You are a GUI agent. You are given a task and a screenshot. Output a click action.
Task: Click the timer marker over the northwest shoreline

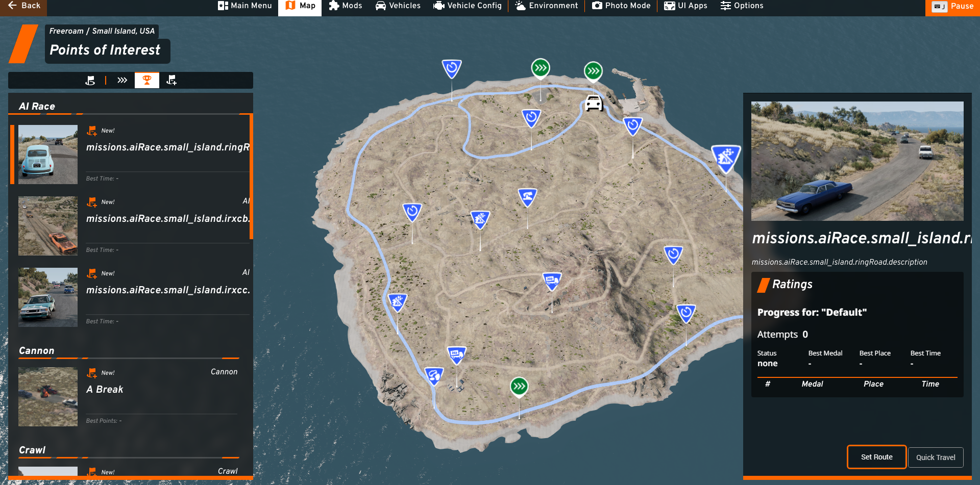(452, 68)
